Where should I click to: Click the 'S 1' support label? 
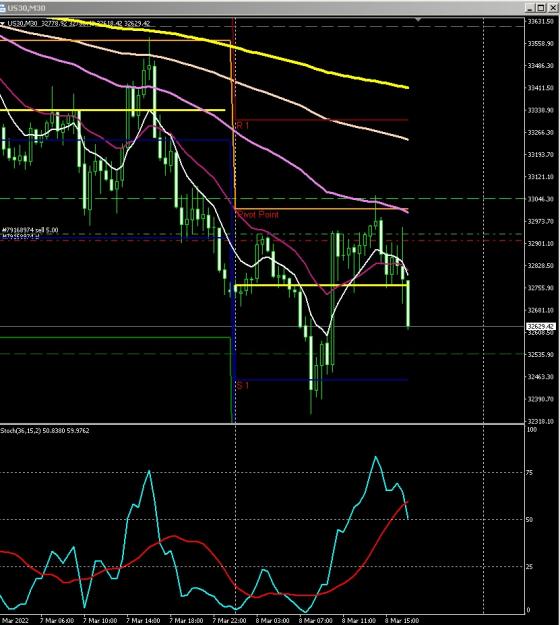point(243,386)
